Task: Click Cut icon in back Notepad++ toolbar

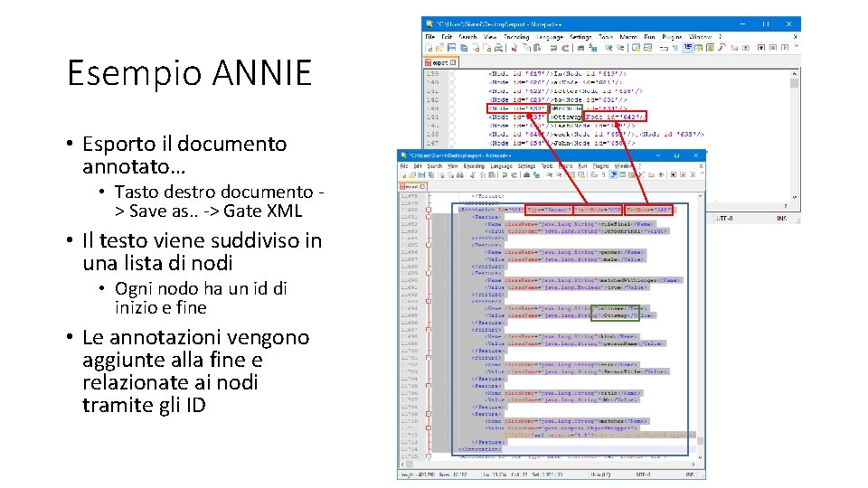Action: point(514,48)
